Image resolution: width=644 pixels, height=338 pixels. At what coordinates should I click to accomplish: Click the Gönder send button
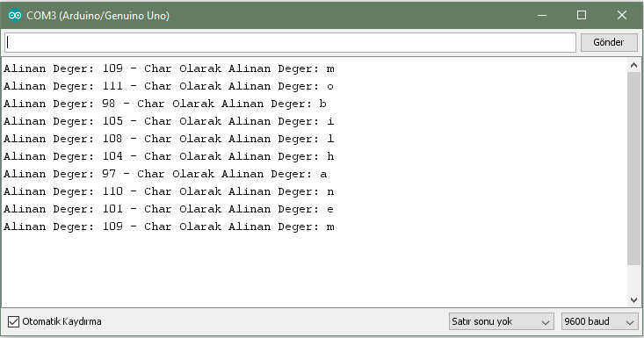(609, 42)
